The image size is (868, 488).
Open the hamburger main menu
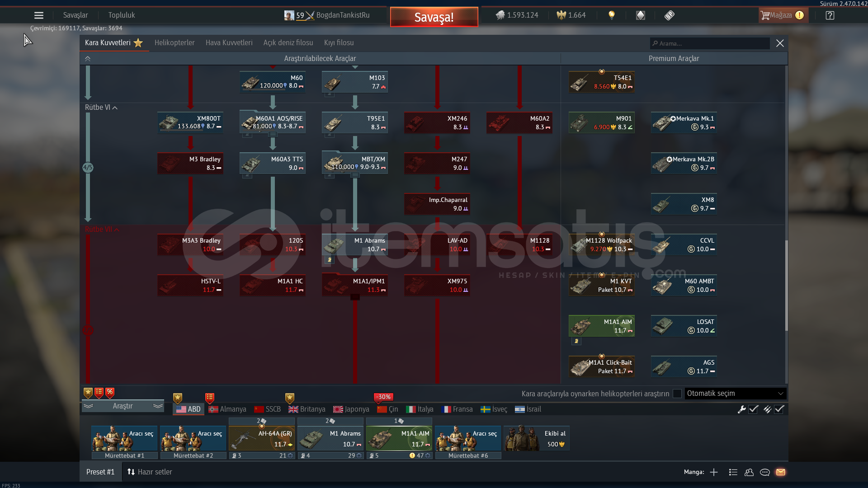pos(39,15)
